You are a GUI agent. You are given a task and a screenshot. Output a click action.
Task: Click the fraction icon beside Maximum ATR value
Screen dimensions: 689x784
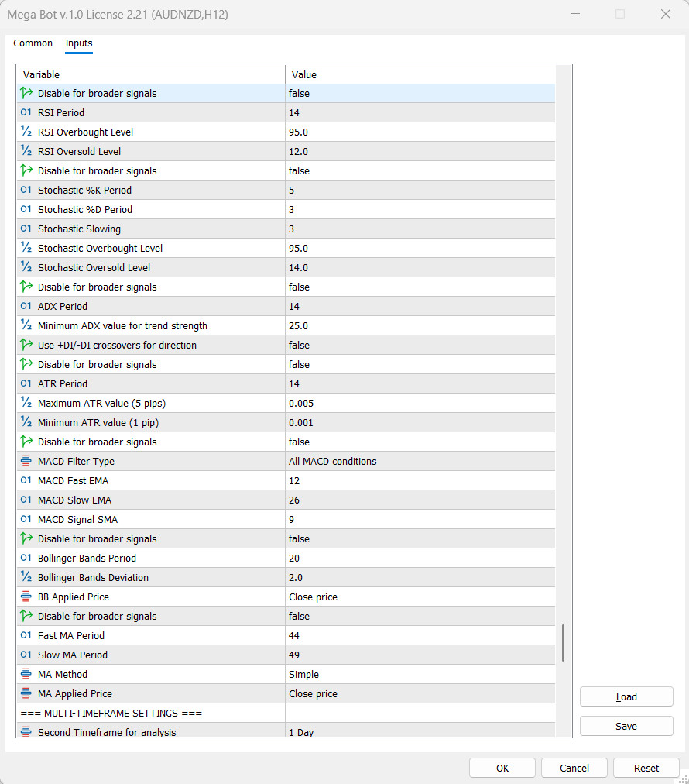(26, 403)
